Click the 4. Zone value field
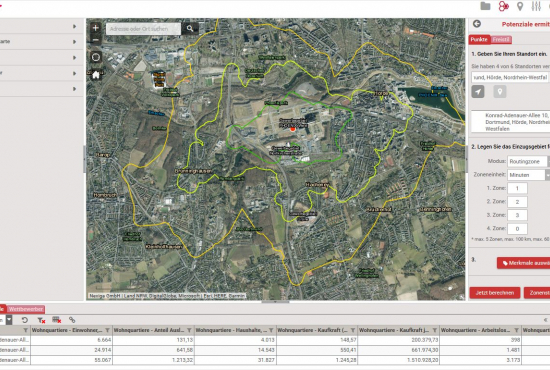The image size is (550, 370). 517,229
